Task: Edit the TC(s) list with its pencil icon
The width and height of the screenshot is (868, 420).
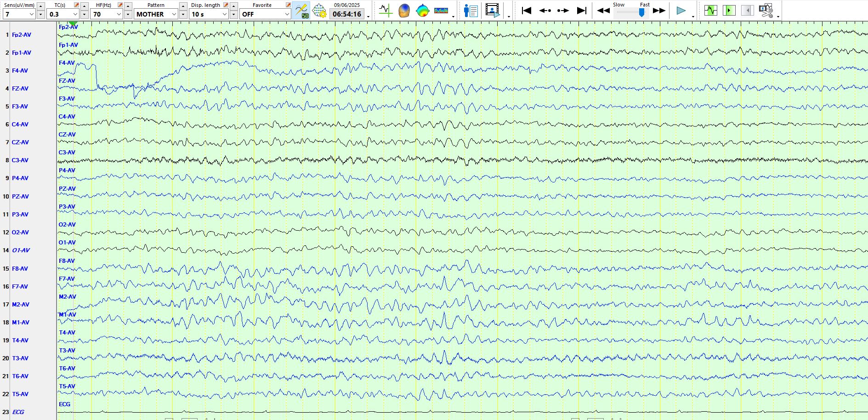Action: point(76,5)
